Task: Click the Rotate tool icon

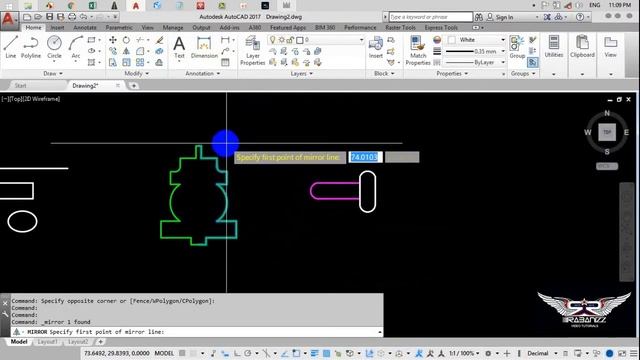Action: [126, 40]
